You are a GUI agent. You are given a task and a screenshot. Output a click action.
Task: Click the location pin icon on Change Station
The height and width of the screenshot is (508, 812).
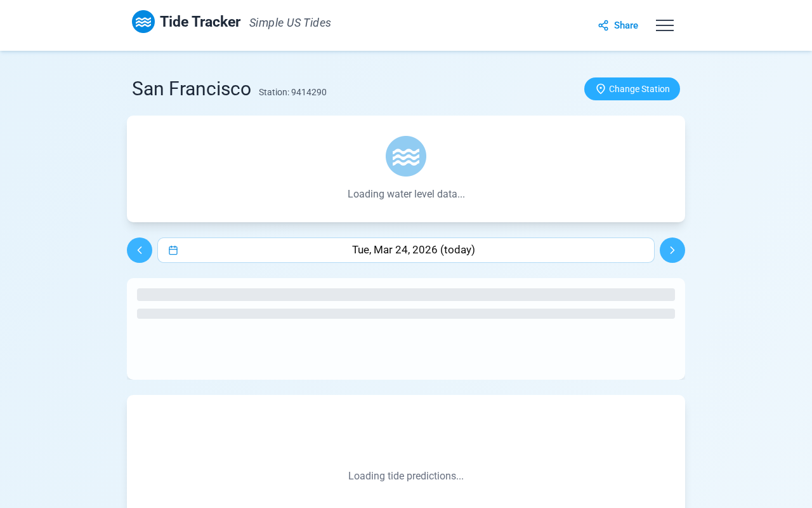click(600, 89)
